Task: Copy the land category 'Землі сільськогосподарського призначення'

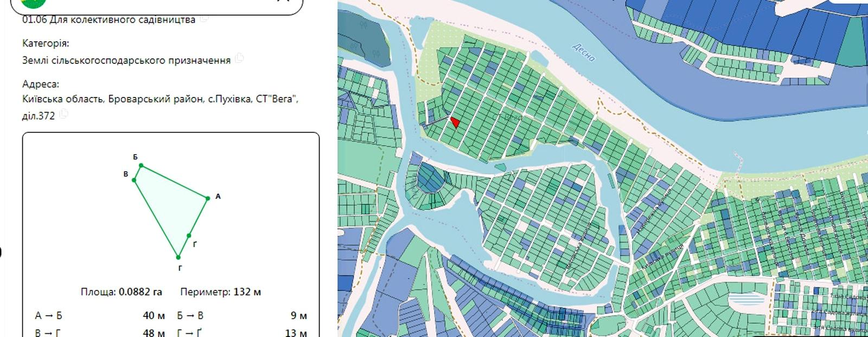Action: (x=239, y=59)
